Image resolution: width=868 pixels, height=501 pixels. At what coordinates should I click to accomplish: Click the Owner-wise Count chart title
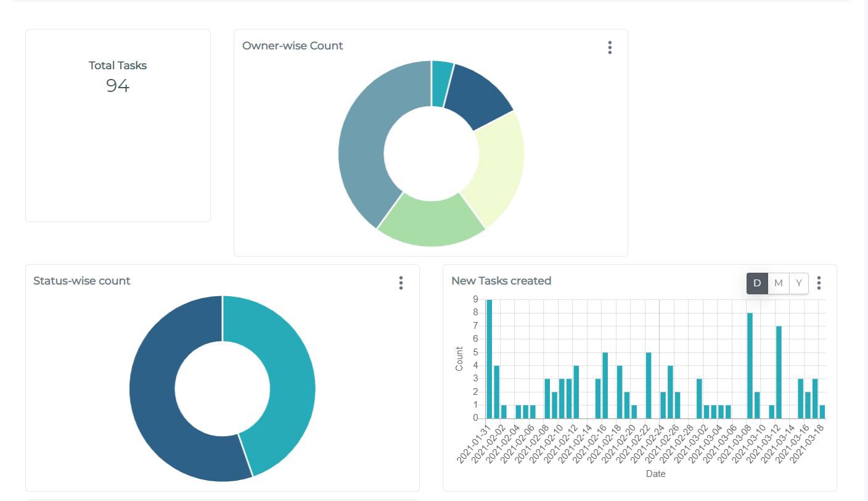point(292,46)
